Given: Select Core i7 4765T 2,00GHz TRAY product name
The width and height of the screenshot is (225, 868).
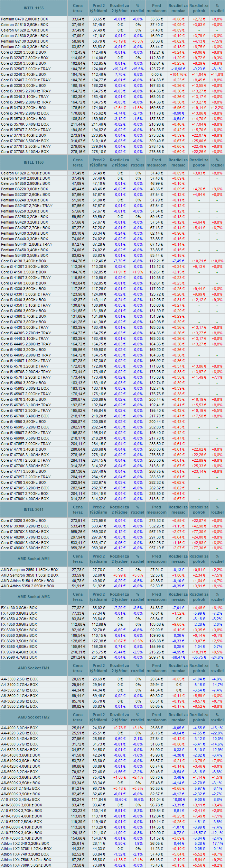Looking at the screenshot, I should pos(26,444).
